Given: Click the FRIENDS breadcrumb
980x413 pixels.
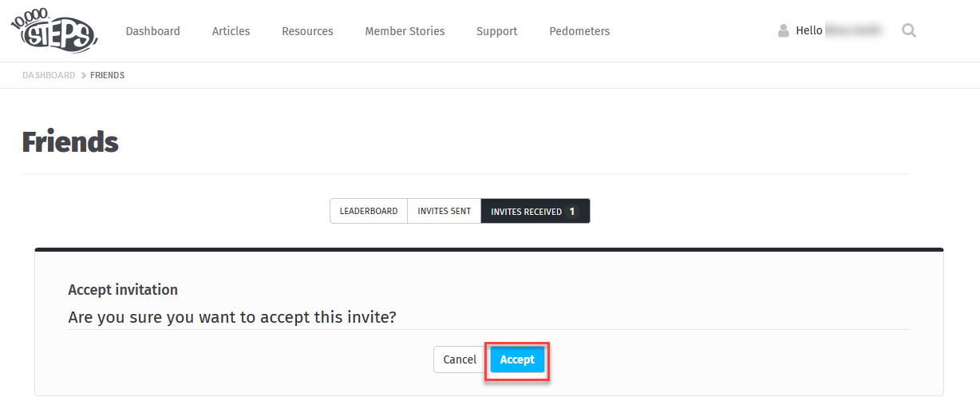Looking at the screenshot, I should coord(108,75).
